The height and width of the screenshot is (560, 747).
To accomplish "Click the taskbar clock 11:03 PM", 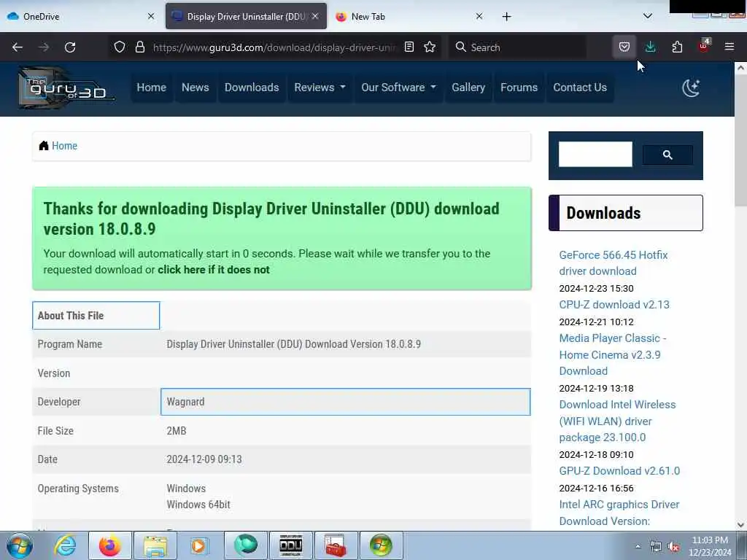I will pyautogui.click(x=710, y=540).
